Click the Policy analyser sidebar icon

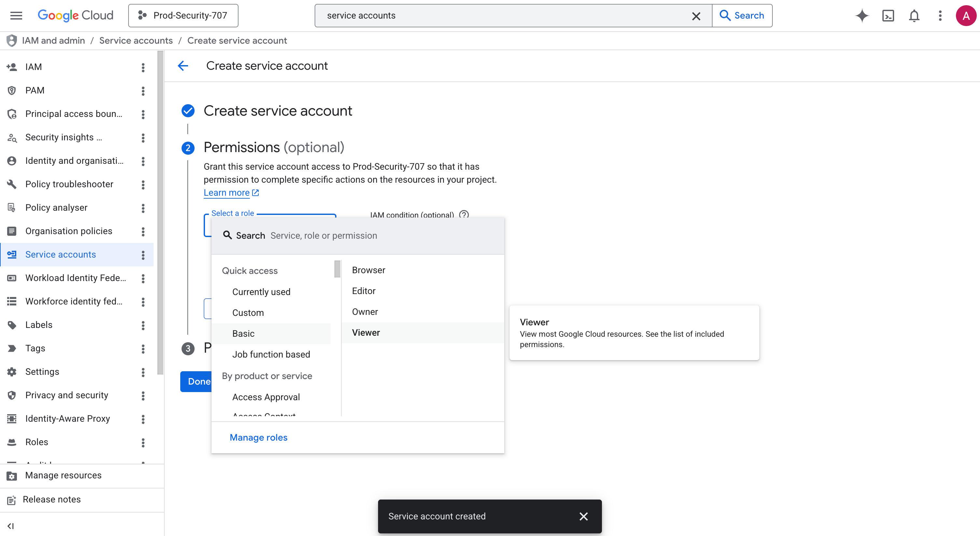coord(12,208)
